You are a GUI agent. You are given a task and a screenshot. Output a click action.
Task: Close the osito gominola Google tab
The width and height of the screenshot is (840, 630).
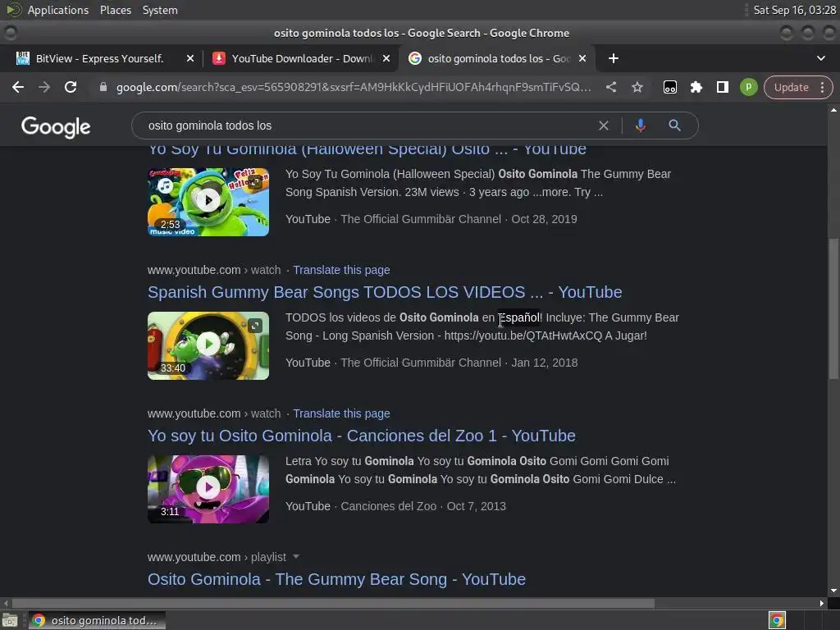click(x=582, y=58)
